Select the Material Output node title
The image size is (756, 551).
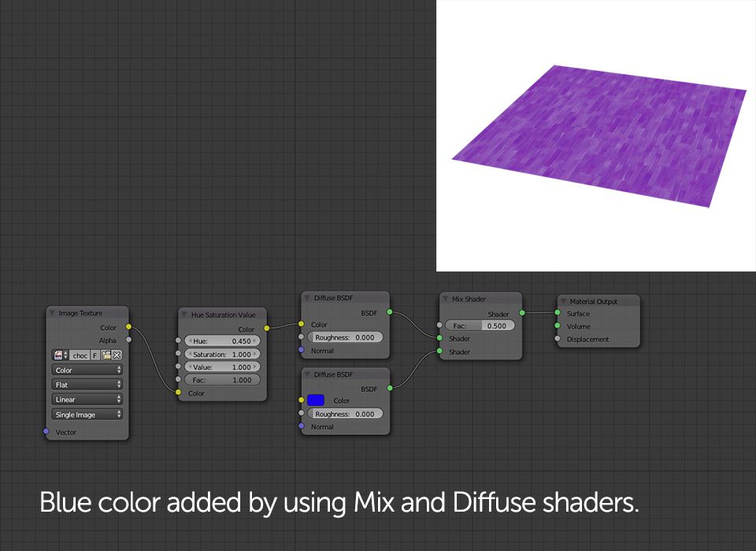point(593,301)
